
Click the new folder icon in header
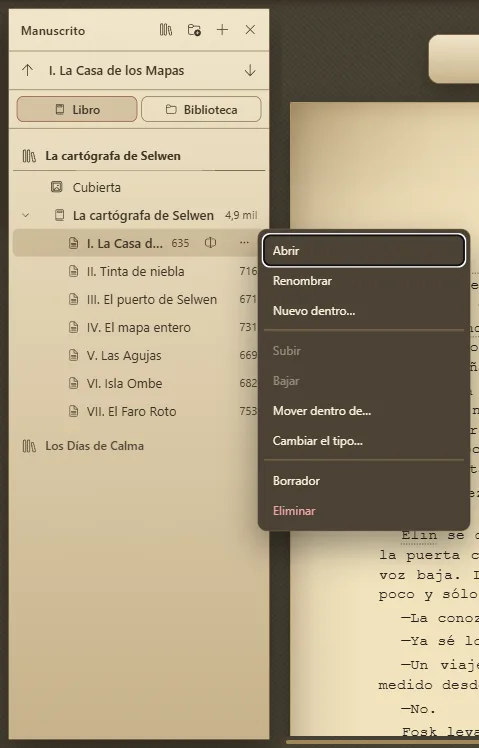(x=194, y=30)
